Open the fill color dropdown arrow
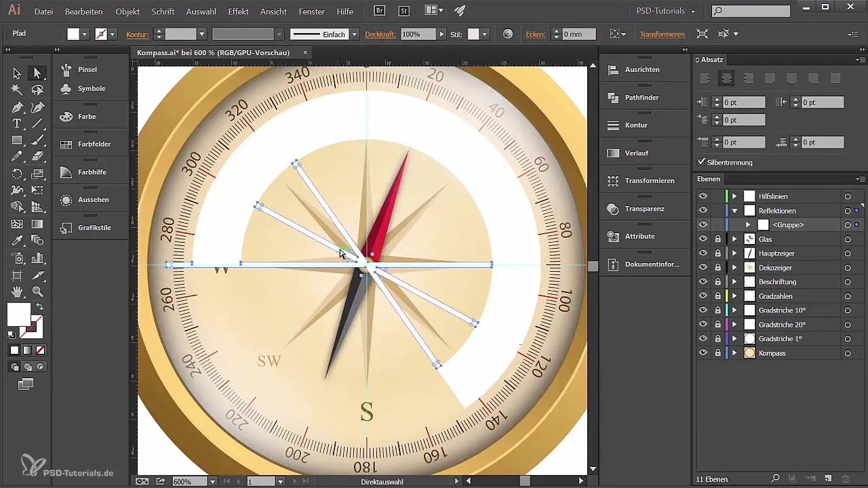 (85, 34)
